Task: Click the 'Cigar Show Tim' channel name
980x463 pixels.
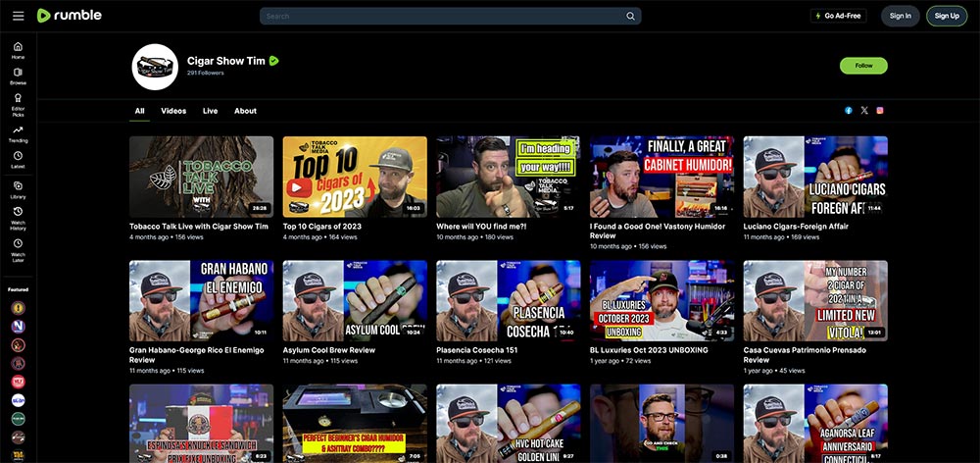Action: (x=226, y=61)
